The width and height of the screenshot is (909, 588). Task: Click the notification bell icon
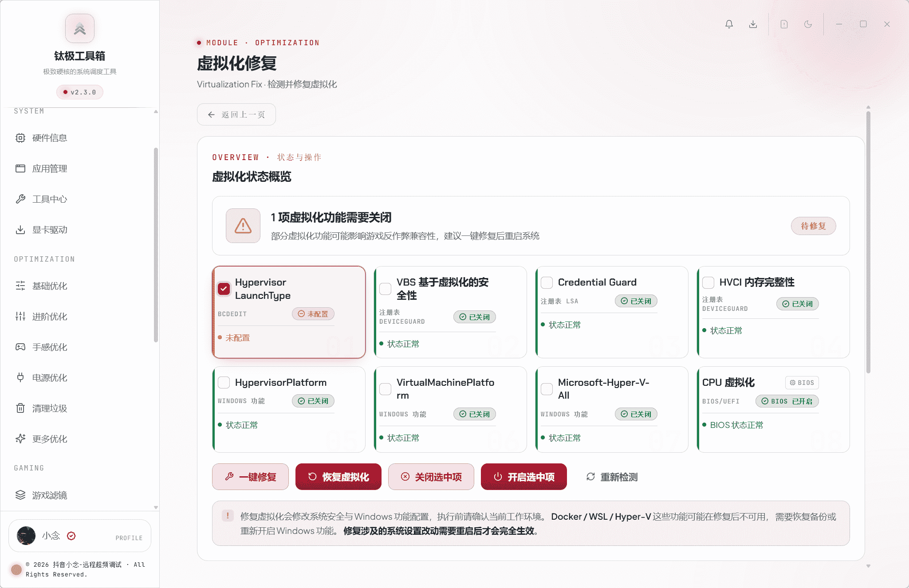tap(729, 24)
